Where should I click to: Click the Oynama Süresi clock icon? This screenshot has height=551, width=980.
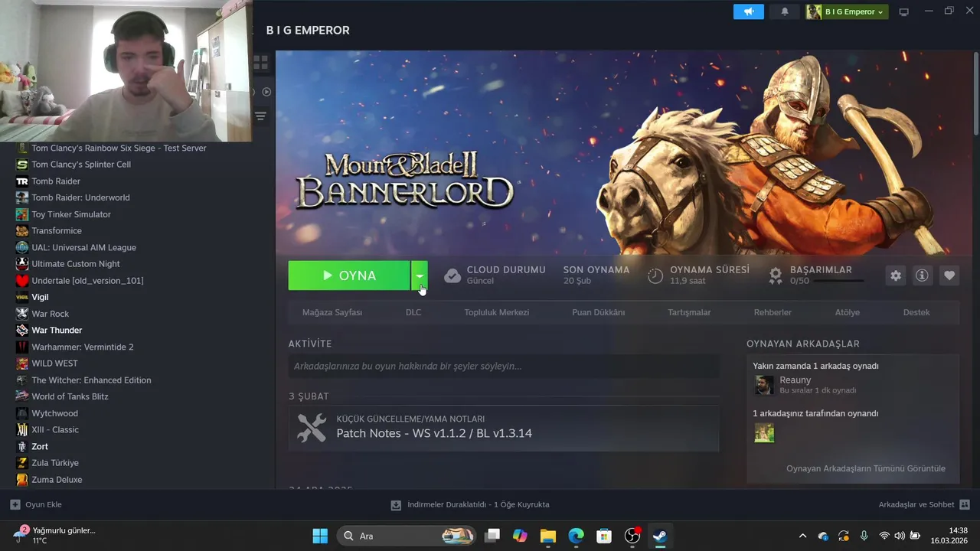(655, 275)
